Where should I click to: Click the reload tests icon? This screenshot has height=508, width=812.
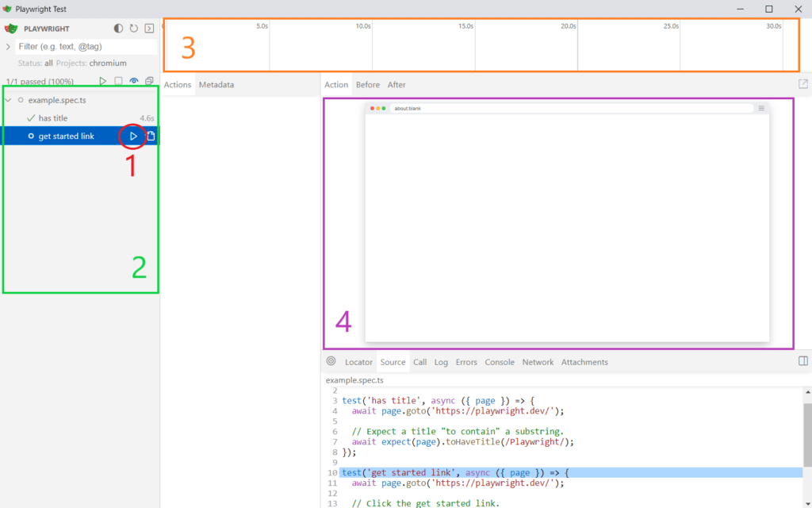click(134, 29)
